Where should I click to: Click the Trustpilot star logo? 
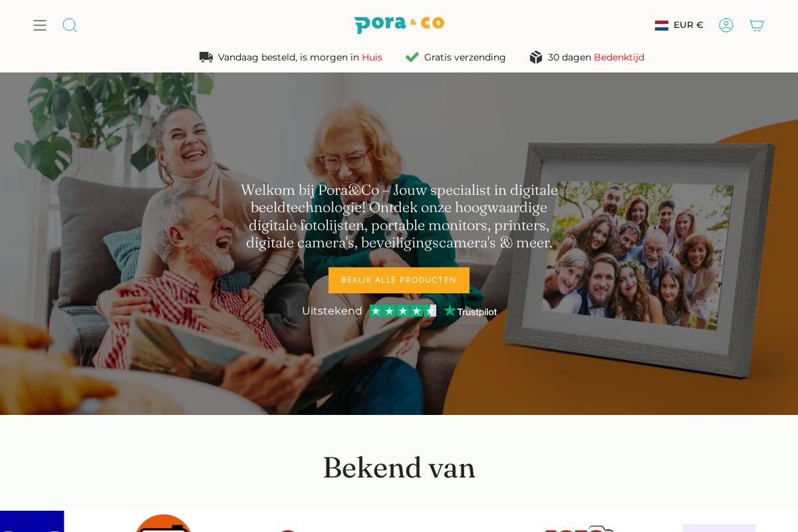click(470, 311)
